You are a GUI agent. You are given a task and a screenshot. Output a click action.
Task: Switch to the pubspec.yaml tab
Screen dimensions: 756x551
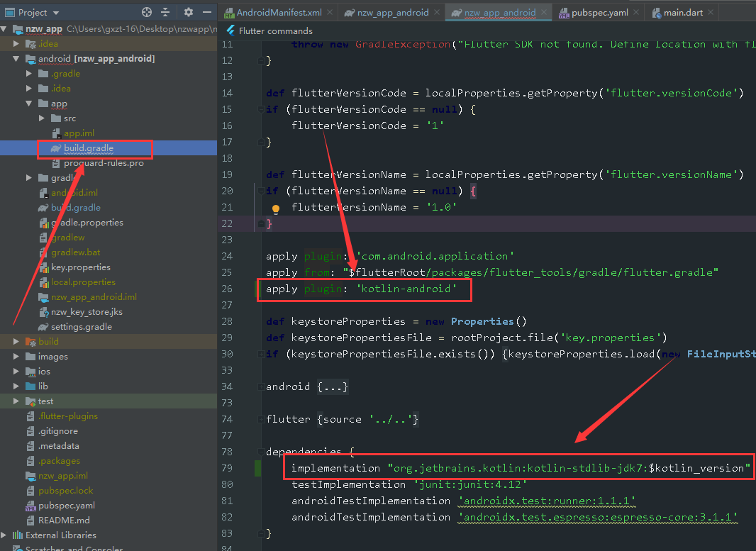pyautogui.click(x=599, y=13)
